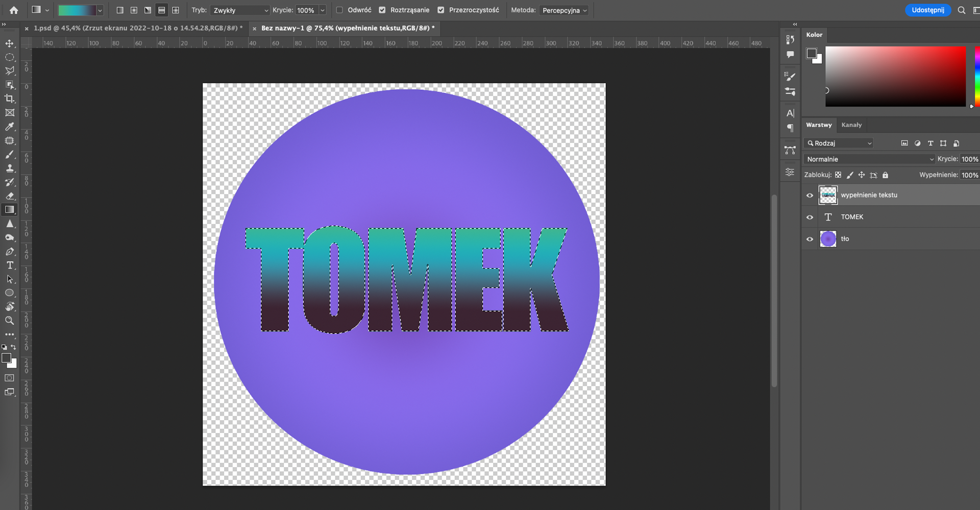980x510 pixels.
Task: Uncheck the Przezroczystość checkbox
Action: coord(441,10)
